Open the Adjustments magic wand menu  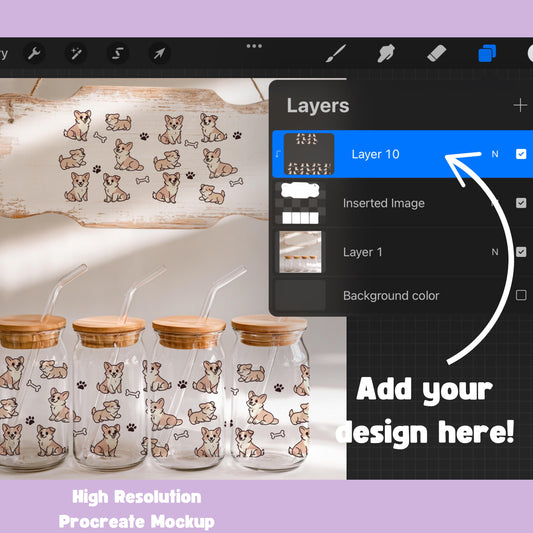pos(76,53)
